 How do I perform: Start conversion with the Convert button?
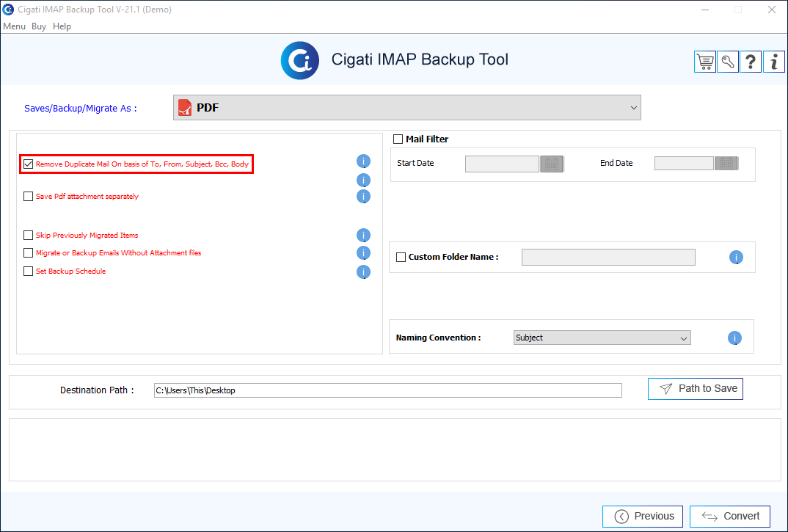point(730,517)
